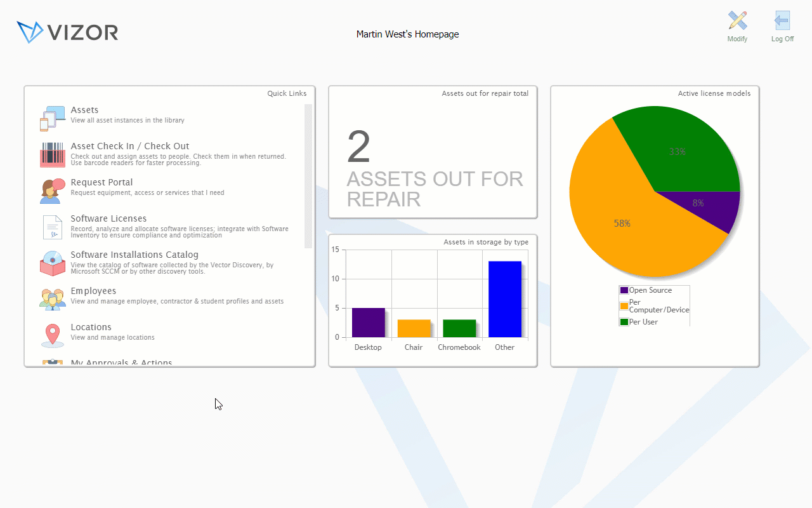Viewport: 812px width, 508px height.
Task: Open Software Installations Catalog link
Action: (x=134, y=255)
